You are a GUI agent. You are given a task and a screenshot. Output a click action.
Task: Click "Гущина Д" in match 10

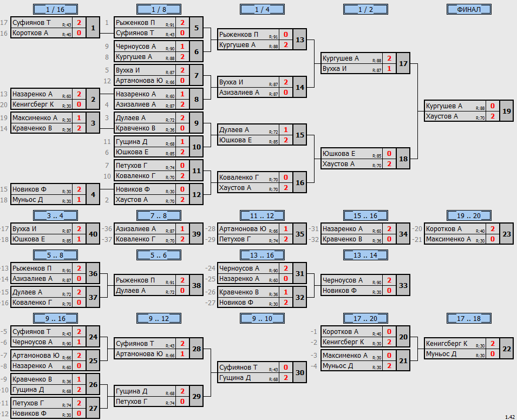click(132, 142)
